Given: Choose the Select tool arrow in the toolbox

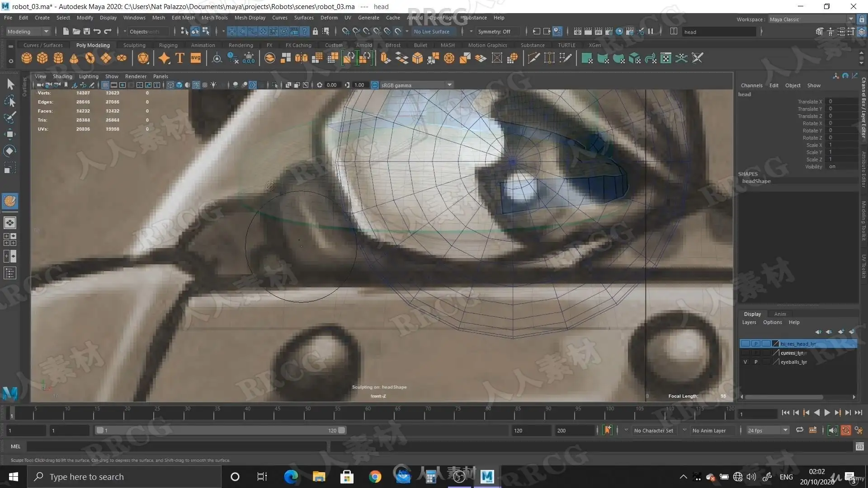Looking at the screenshot, I should (x=10, y=84).
